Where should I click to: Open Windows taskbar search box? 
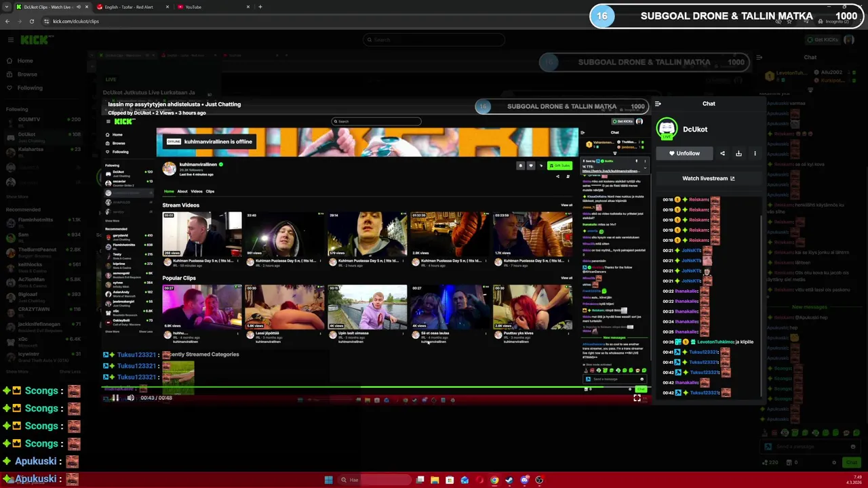point(376,480)
